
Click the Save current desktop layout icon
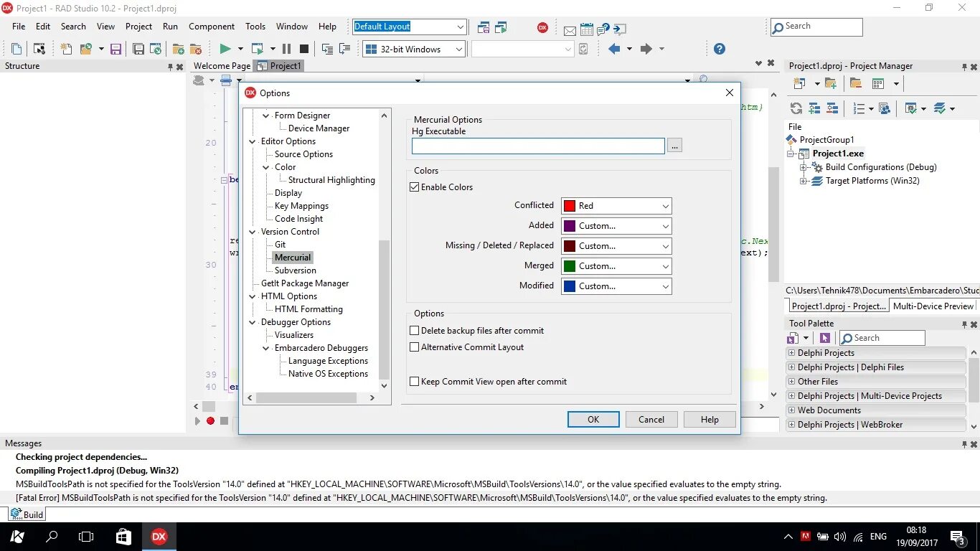(x=484, y=28)
